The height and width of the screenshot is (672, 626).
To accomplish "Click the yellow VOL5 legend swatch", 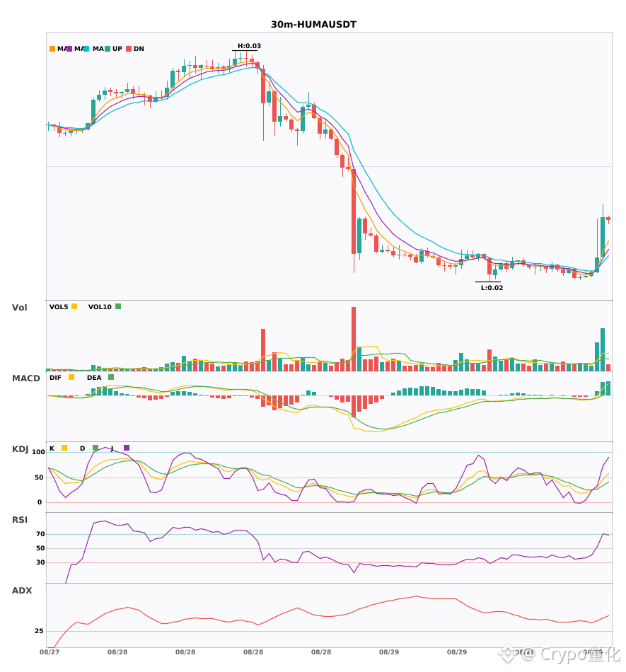I will [x=74, y=306].
